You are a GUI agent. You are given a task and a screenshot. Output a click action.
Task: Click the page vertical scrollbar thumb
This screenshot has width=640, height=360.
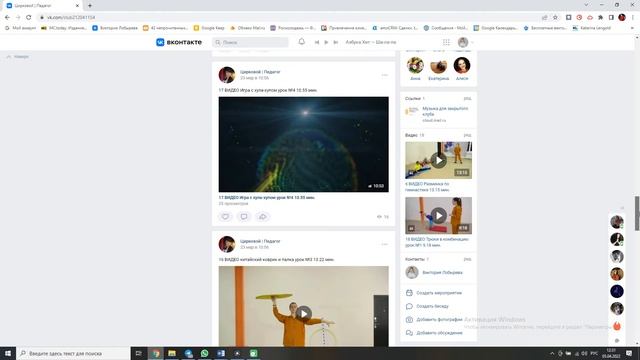point(637,213)
